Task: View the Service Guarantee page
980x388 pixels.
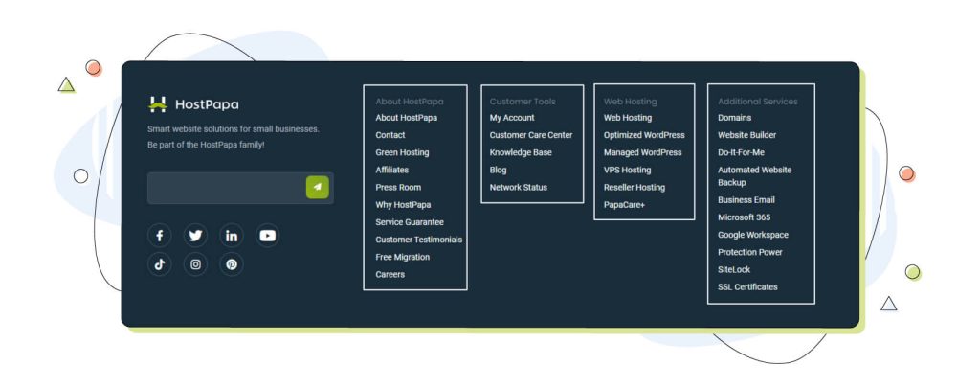Action: [410, 222]
